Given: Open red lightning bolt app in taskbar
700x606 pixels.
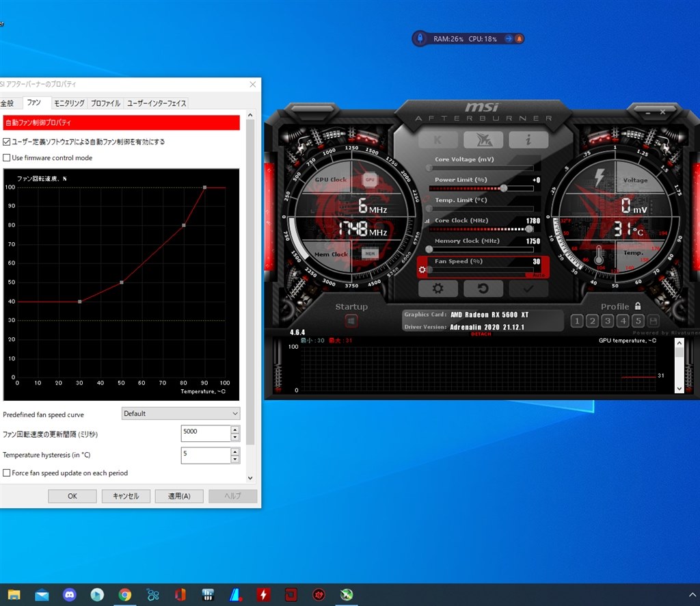Looking at the screenshot, I should [x=263, y=595].
